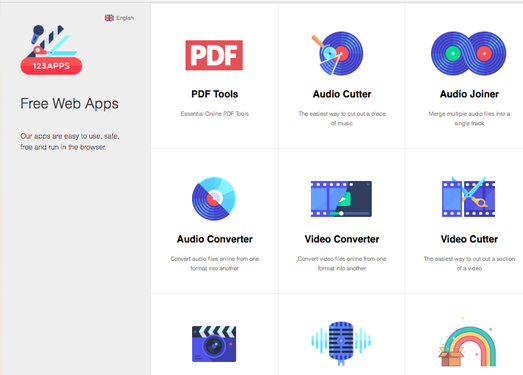Click the Audio Cutter vinyl icon
Image resolution: width=523 pixels, height=375 pixels.
[338, 53]
